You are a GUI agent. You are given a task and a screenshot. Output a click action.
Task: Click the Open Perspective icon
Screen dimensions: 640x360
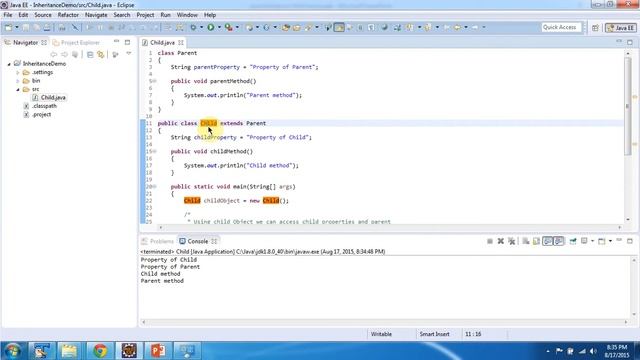[595, 28]
